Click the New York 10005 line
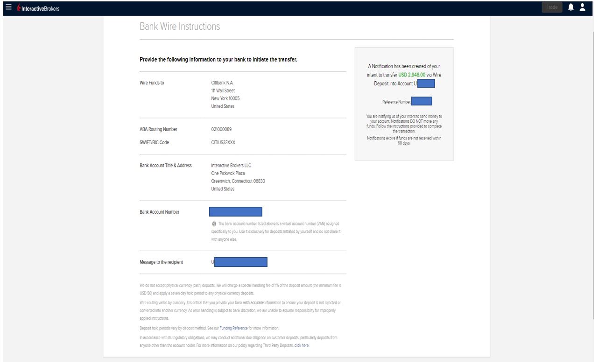598x364 pixels. point(225,98)
